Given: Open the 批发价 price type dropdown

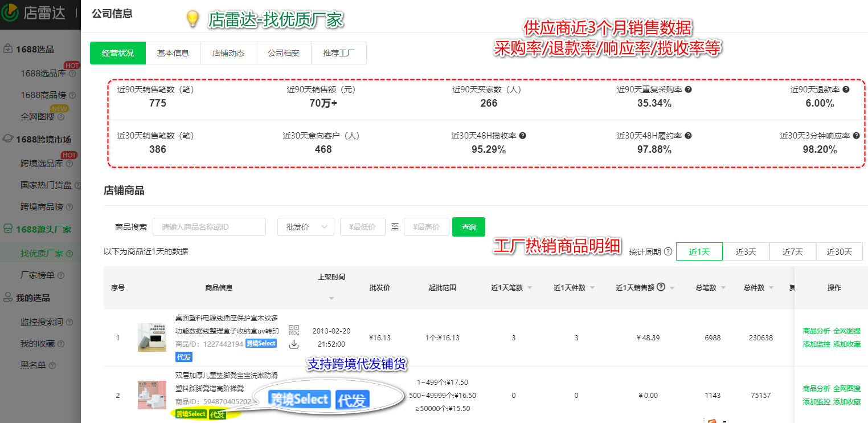Looking at the screenshot, I should [x=306, y=226].
